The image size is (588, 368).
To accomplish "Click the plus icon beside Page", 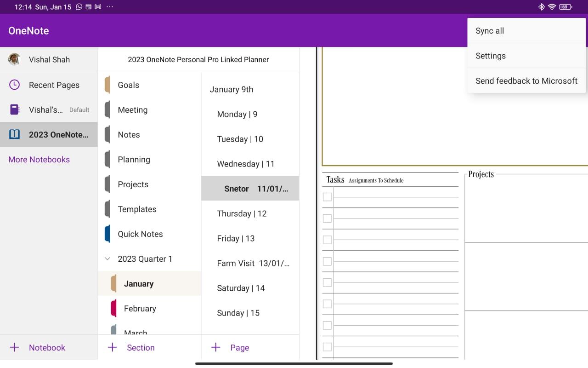I will click(215, 347).
